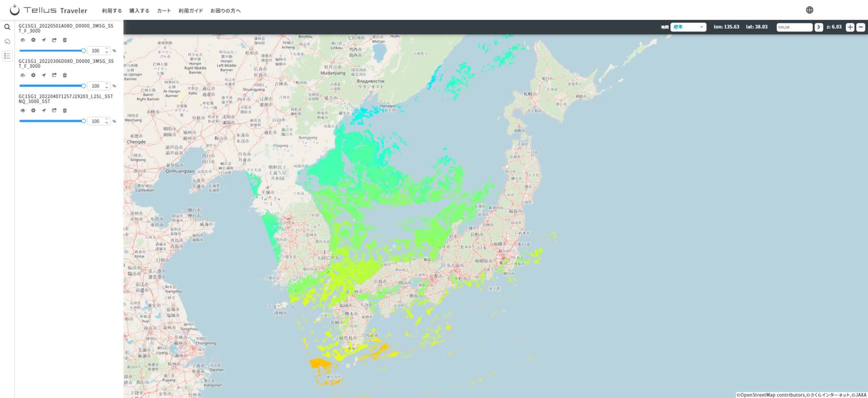Image resolution: width=868 pixels, height=398 pixels.
Task: Select layer name GC1SG1_20220306D08D_D0000_3MSG_SST_F_3000
Action: [66, 64]
